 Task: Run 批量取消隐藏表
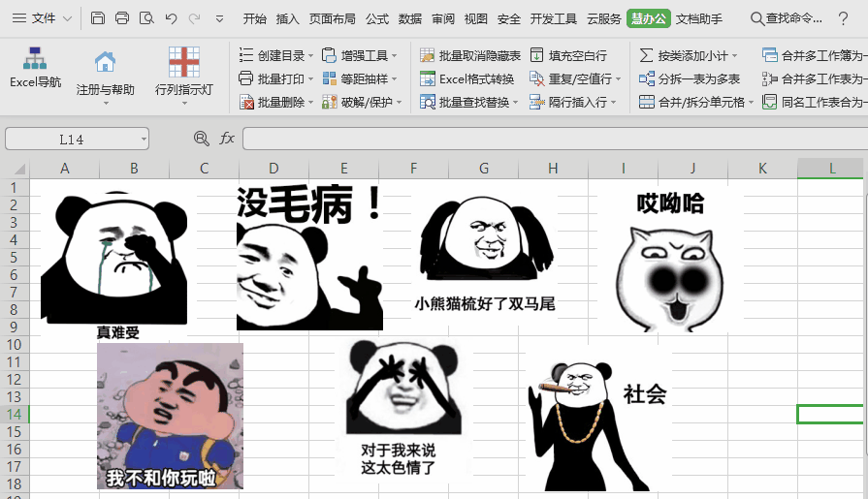click(x=470, y=55)
